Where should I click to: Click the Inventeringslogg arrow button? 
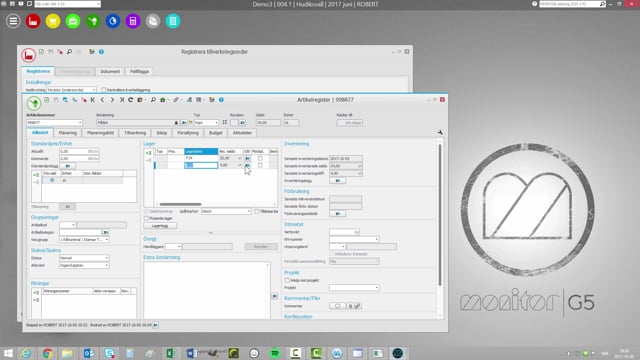coord(338,180)
